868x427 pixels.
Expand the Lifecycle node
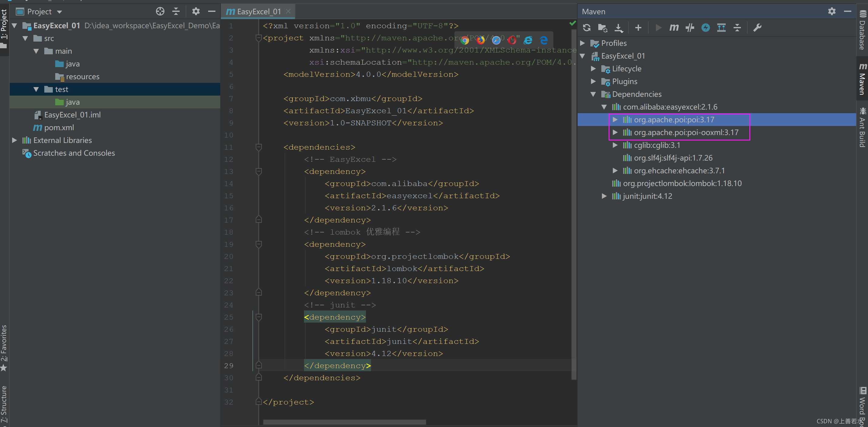click(593, 69)
